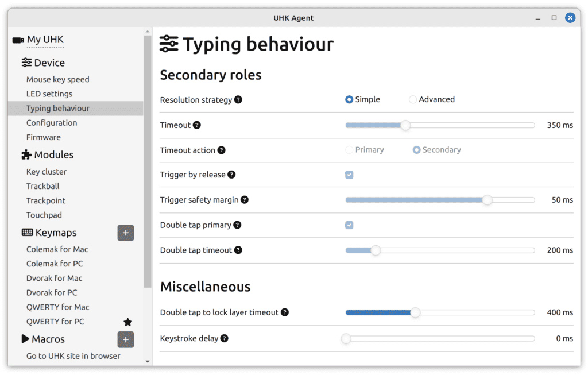Toggle the Trigger by release checkbox
588x375 pixels.
[349, 175]
